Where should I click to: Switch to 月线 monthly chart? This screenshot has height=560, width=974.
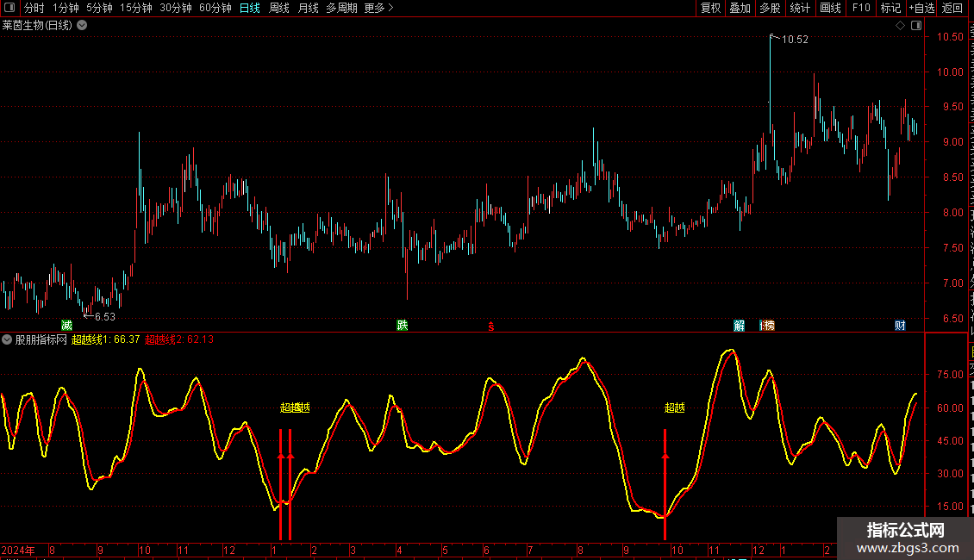(x=308, y=8)
